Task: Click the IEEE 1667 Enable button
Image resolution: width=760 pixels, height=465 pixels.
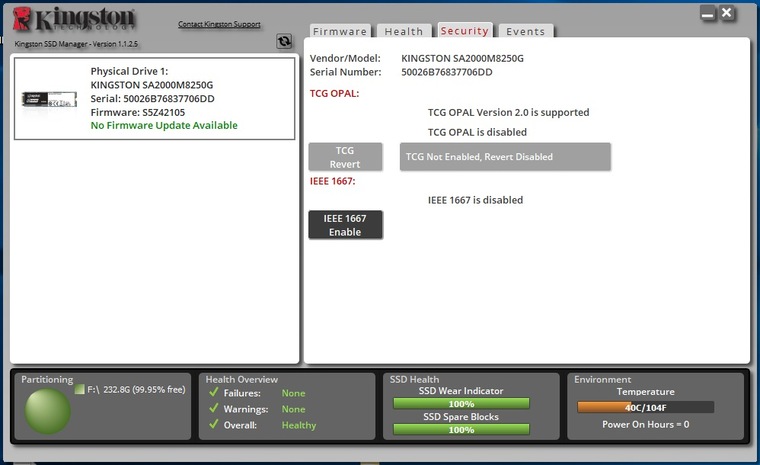Action: coord(345,225)
